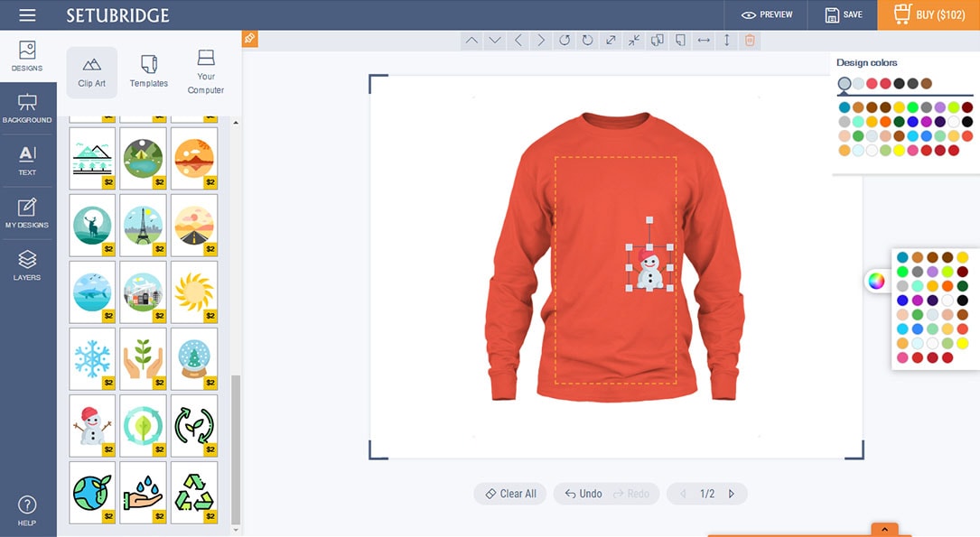
Task: Open the hamburger menu
Action: click(27, 15)
